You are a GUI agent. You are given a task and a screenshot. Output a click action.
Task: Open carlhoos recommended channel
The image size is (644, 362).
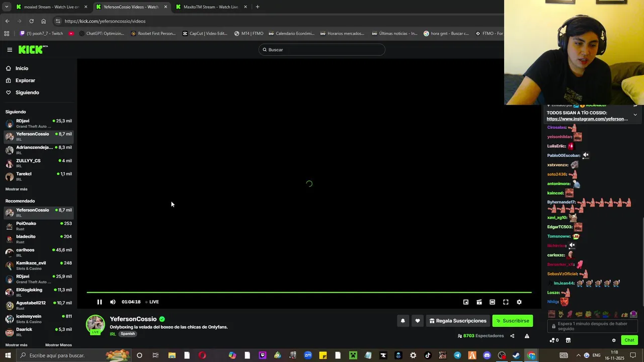pos(38,252)
